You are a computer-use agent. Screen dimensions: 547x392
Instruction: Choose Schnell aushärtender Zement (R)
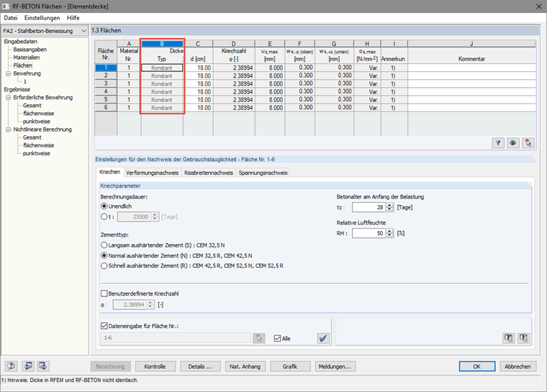click(x=104, y=265)
